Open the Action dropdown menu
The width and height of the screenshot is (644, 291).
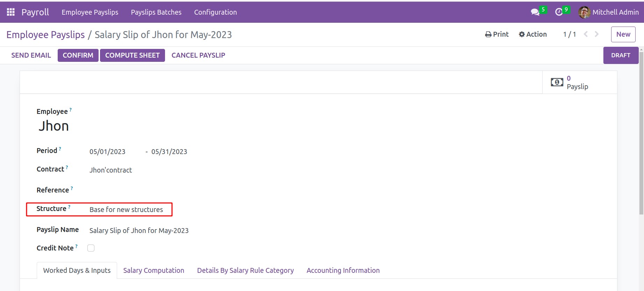[533, 34]
